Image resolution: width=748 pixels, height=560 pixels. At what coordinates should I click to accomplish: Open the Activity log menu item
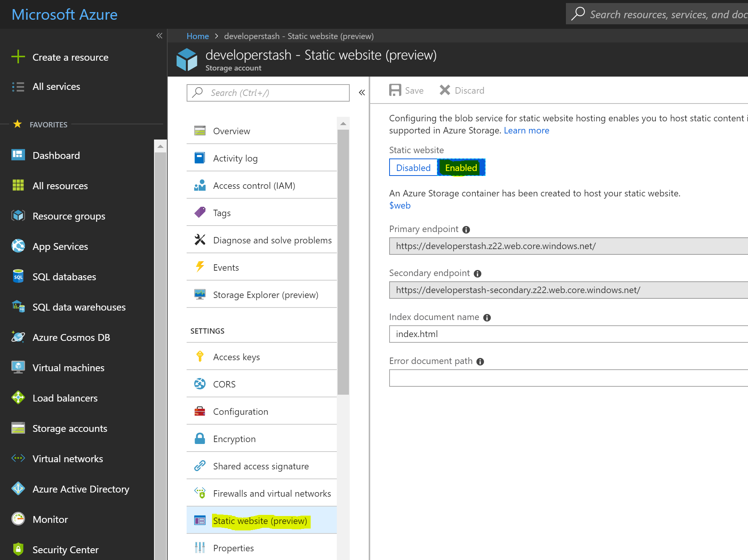tap(236, 158)
